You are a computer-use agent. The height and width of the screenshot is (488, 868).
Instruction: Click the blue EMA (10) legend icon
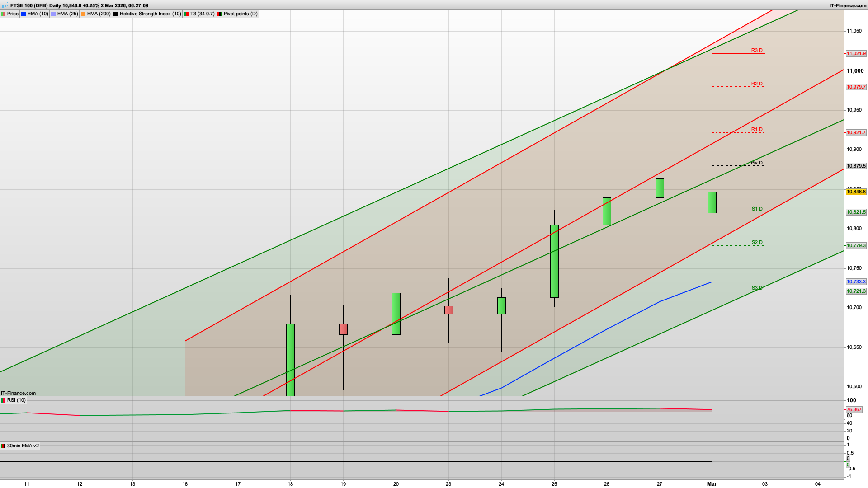pos(24,14)
